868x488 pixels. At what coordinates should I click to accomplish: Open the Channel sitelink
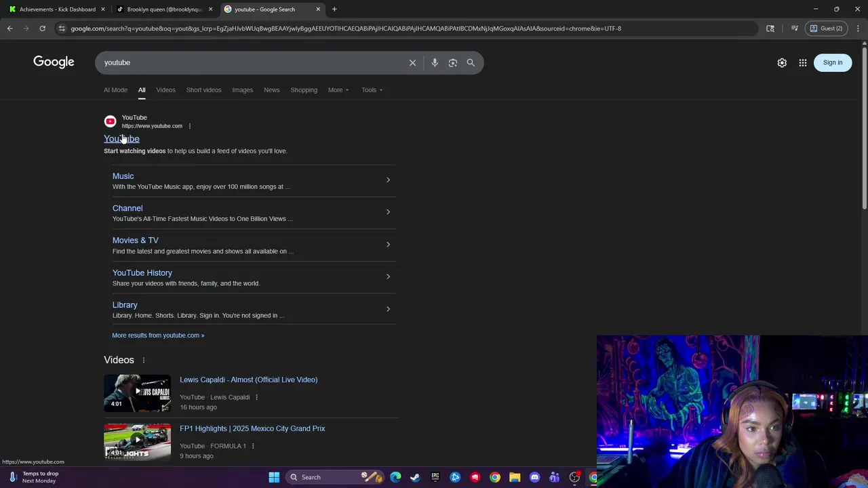click(x=127, y=208)
